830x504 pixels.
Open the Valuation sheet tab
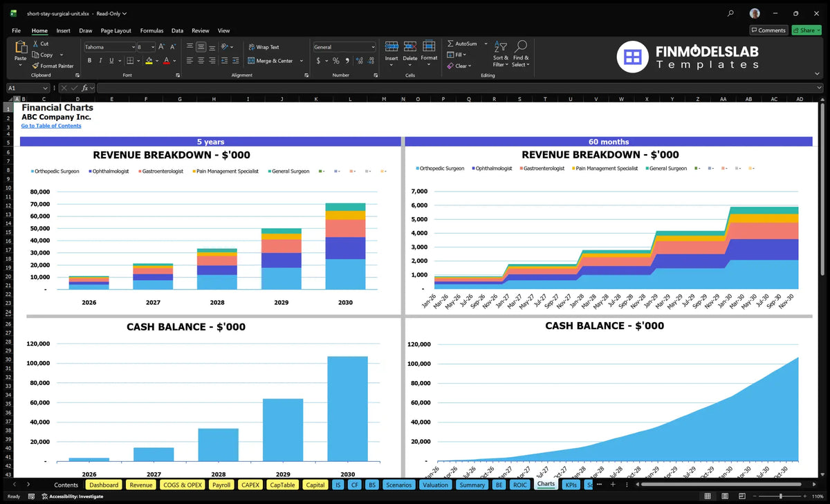tap(435, 485)
